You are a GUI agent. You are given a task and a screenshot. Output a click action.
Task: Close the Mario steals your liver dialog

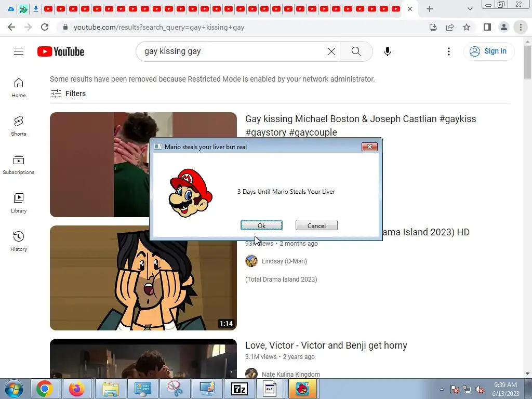pos(369,147)
